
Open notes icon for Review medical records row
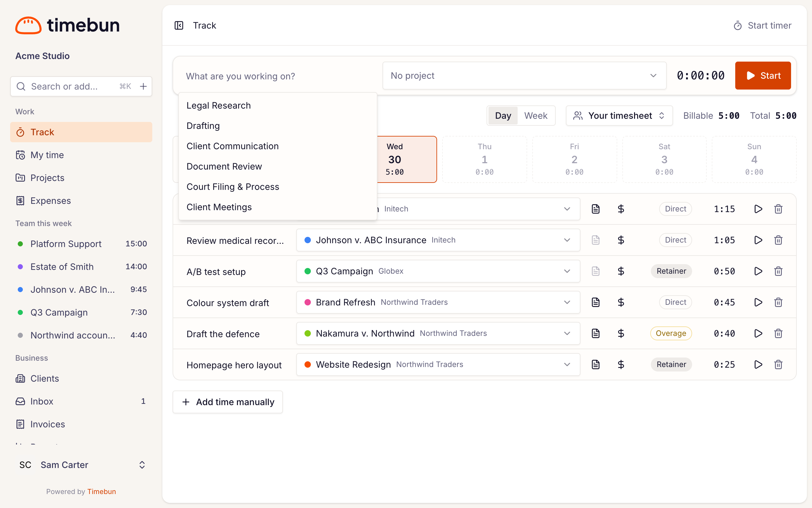(596, 240)
